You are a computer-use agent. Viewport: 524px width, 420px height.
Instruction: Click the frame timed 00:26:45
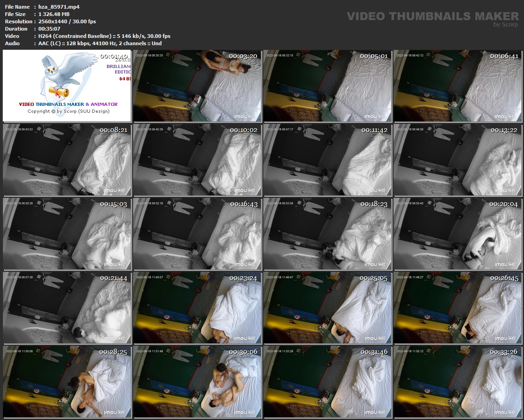pos(458,308)
